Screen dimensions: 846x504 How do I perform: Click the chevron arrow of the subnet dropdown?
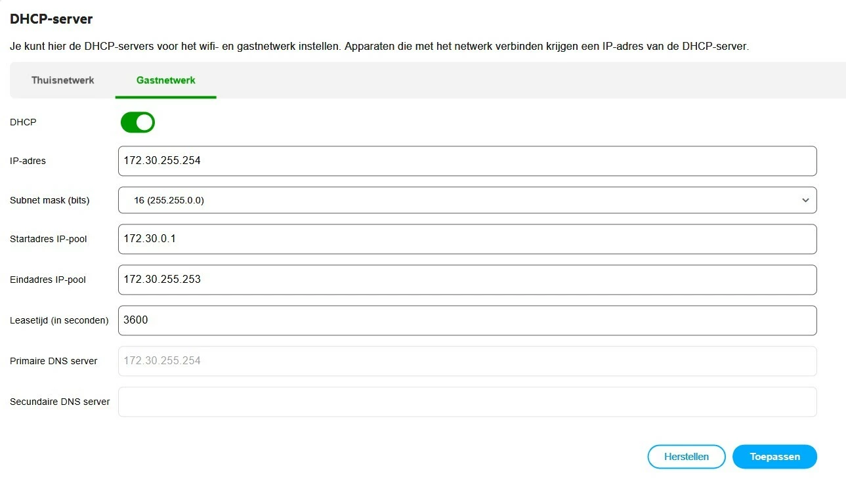tap(805, 200)
